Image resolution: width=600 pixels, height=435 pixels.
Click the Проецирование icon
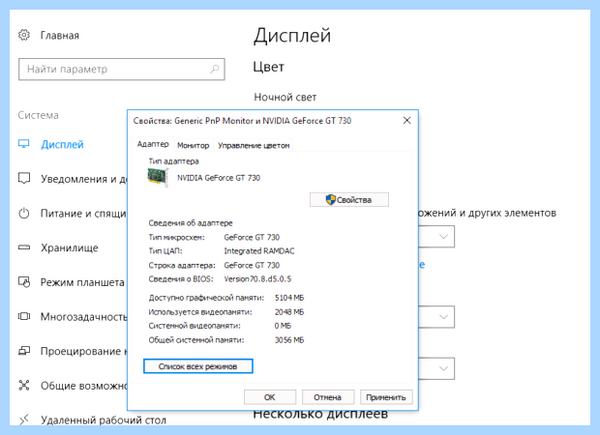[24, 350]
